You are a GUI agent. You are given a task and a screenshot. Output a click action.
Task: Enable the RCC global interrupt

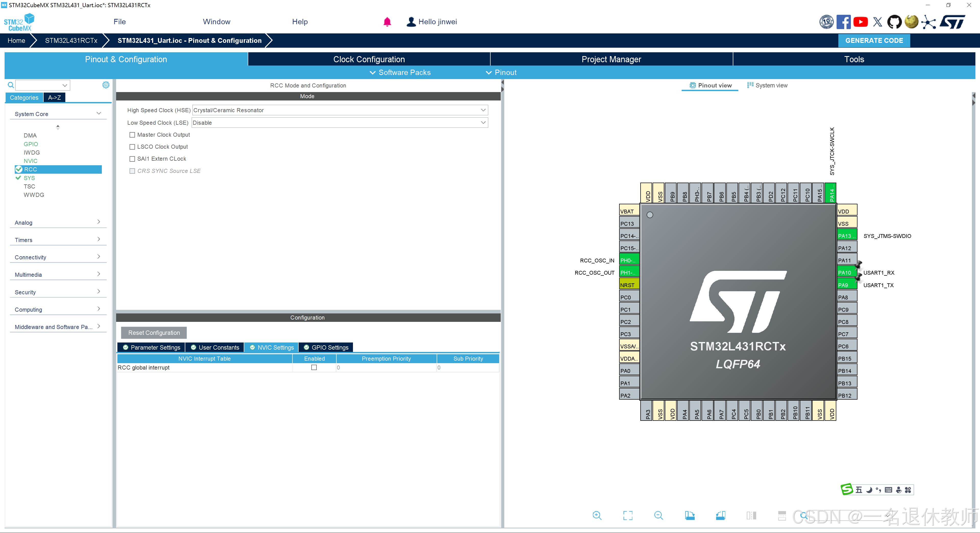click(x=313, y=368)
